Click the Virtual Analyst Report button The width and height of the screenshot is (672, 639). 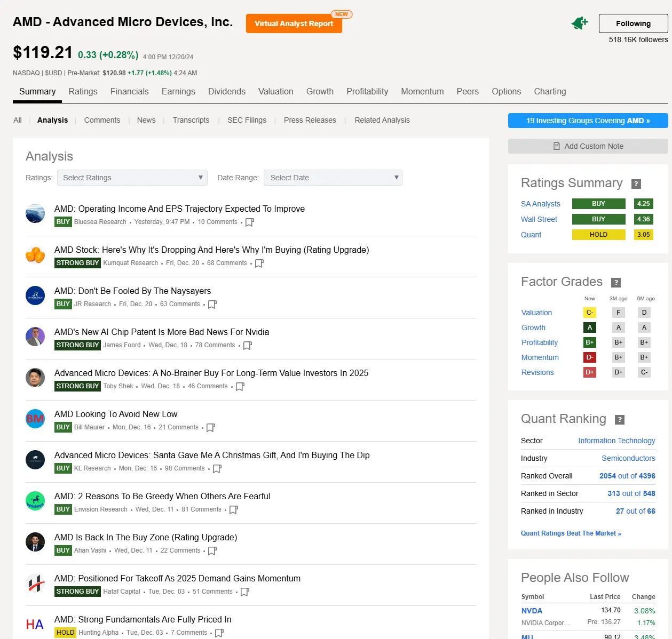(x=294, y=23)
